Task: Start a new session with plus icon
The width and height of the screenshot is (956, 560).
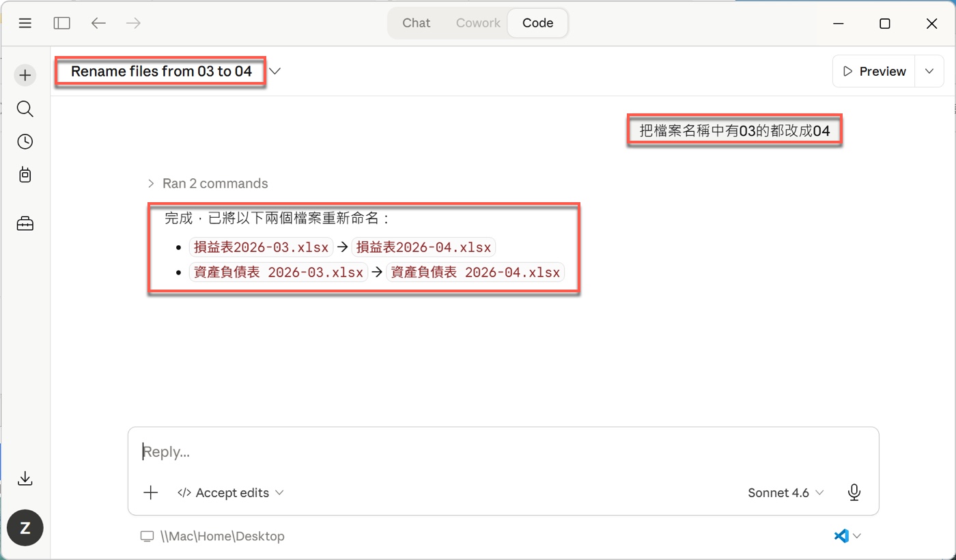Action: click(25, 75)
